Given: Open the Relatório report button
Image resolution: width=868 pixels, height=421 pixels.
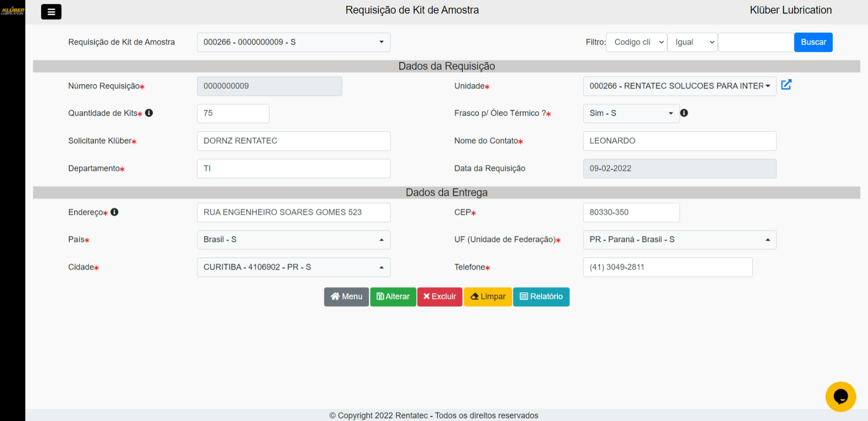Looking at the screenshot, I should [x=541, y=297].
